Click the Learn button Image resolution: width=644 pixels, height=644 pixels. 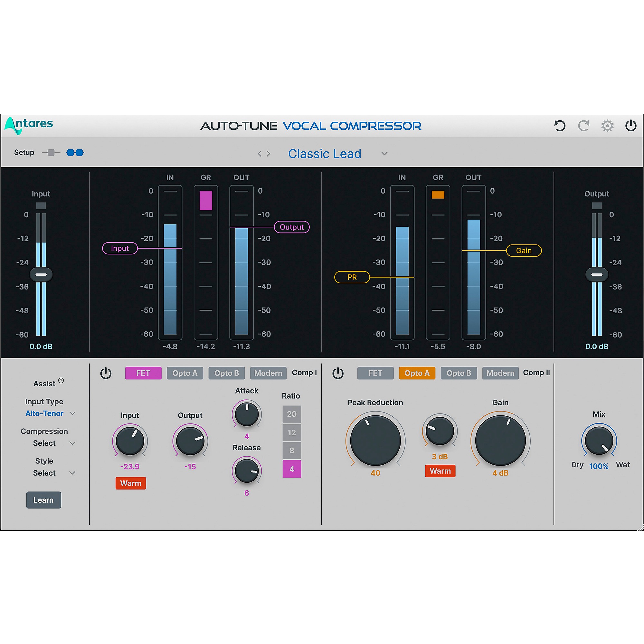click(x=44, y=500)
